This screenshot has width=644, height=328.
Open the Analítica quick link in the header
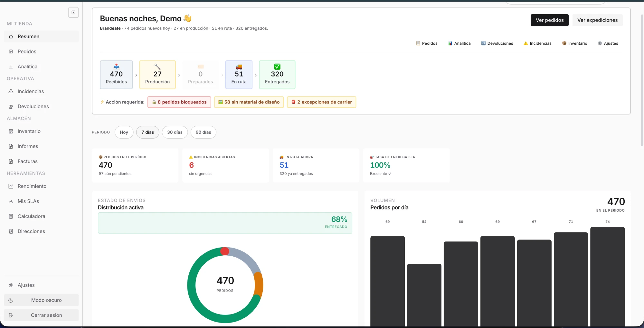pyautogui.click(x=459, y=43)
